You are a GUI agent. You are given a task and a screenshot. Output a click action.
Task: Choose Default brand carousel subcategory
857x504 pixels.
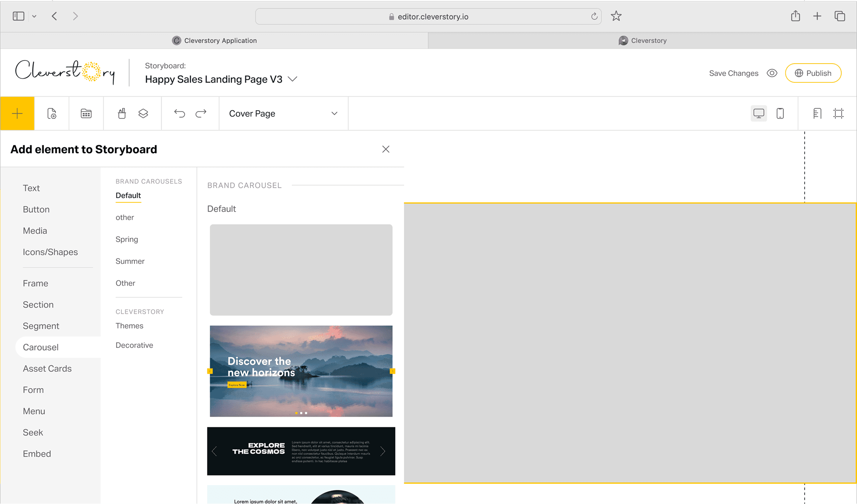pos(128,195)
